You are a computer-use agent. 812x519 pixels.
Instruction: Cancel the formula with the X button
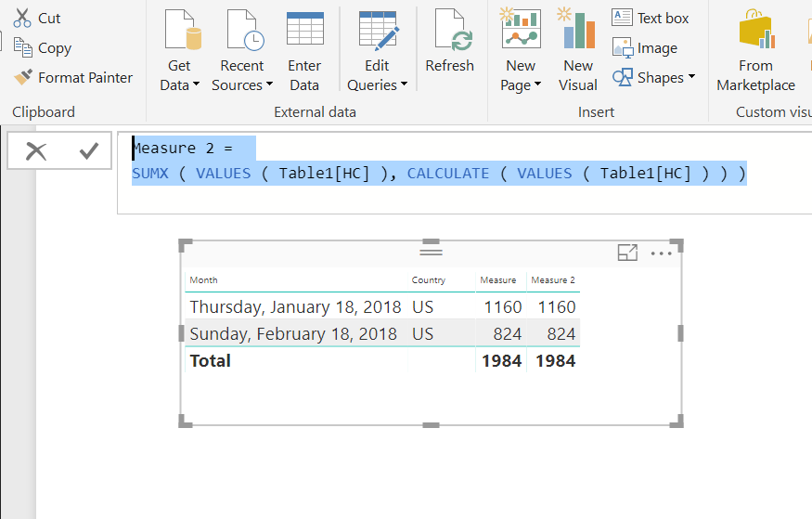point(36,151)
